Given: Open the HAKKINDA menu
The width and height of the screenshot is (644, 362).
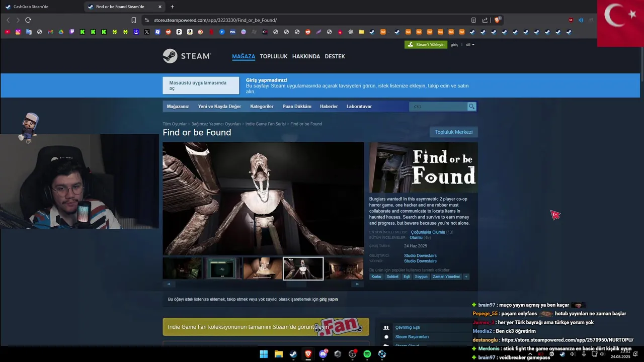Looking at the screenshot, I should [x=306, y=56].
